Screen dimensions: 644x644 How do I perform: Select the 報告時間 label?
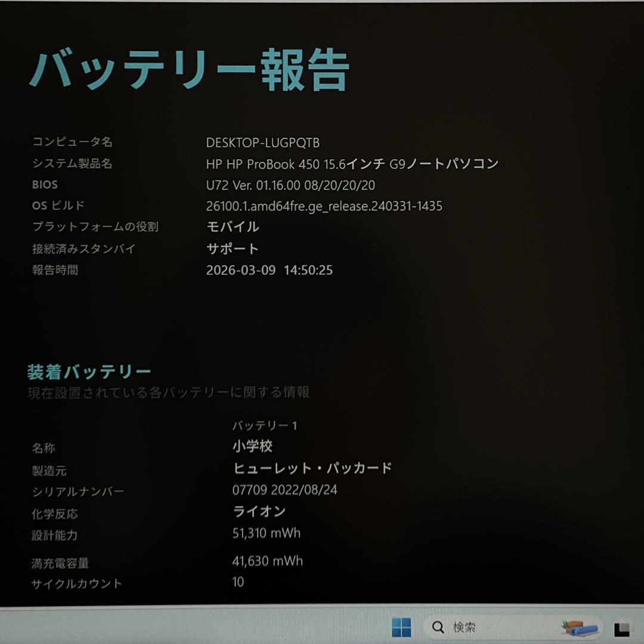(55, 270)
